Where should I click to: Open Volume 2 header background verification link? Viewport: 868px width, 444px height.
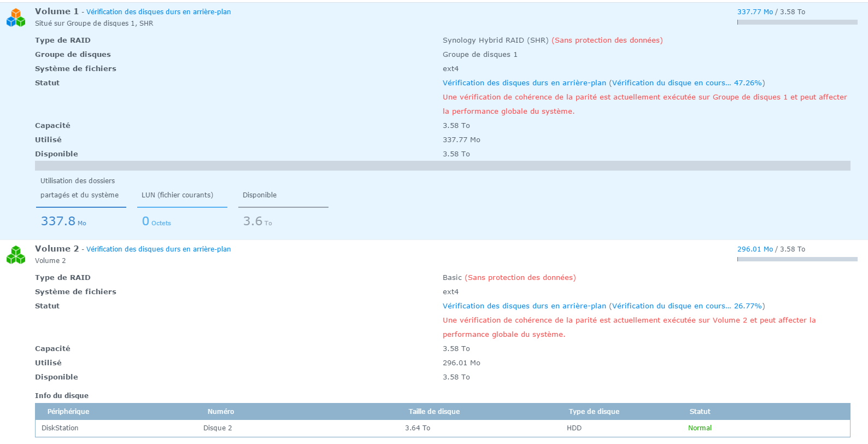click(x=159, y=249)
